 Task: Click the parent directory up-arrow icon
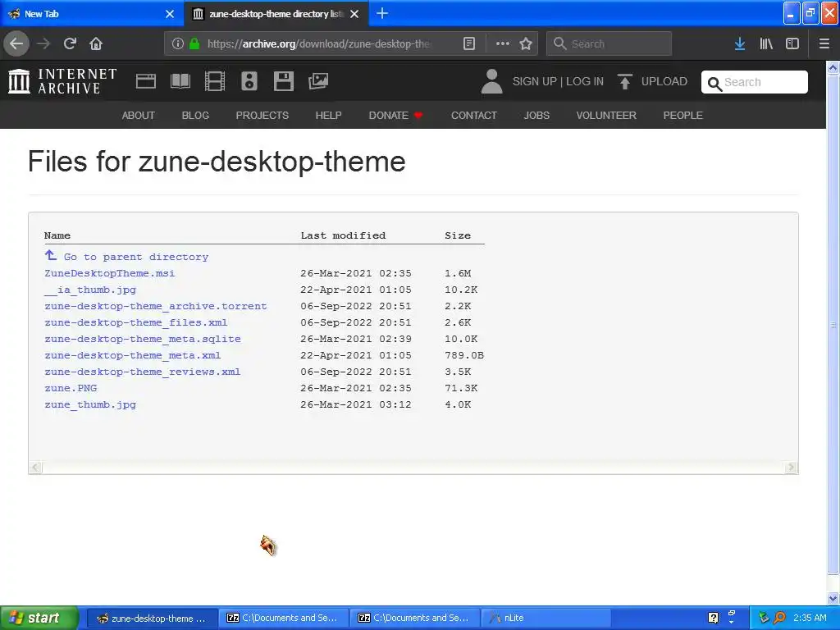click(x=50, y=256)
